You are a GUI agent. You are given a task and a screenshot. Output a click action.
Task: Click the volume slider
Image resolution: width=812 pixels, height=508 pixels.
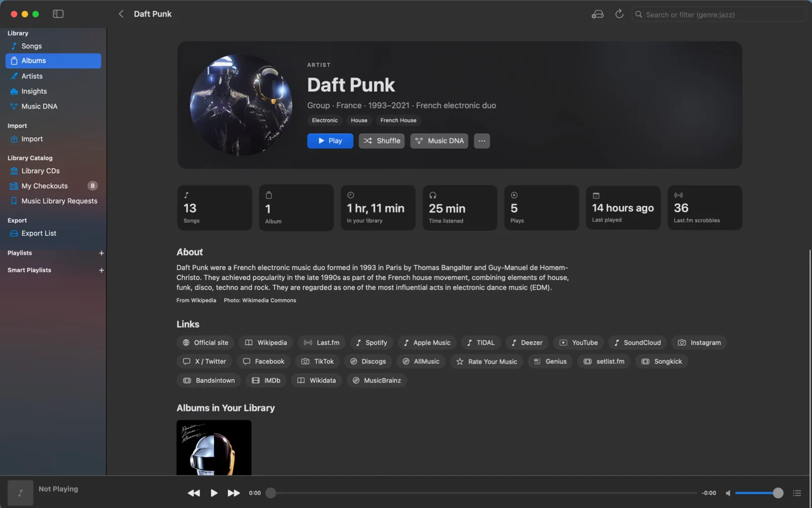[759, 493]
